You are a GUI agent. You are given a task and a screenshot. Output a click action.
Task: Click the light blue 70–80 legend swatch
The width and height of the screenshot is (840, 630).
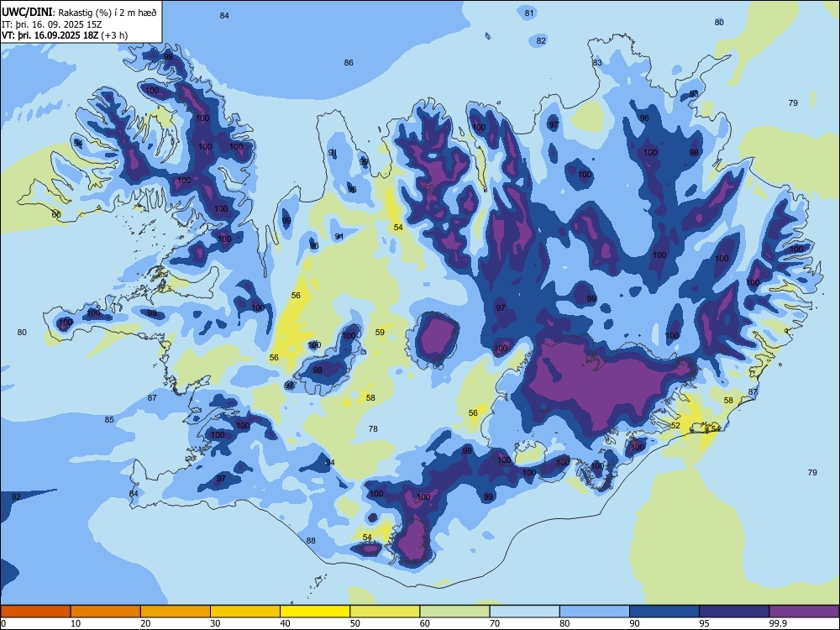pyautogui.click(x=525, y=612)
